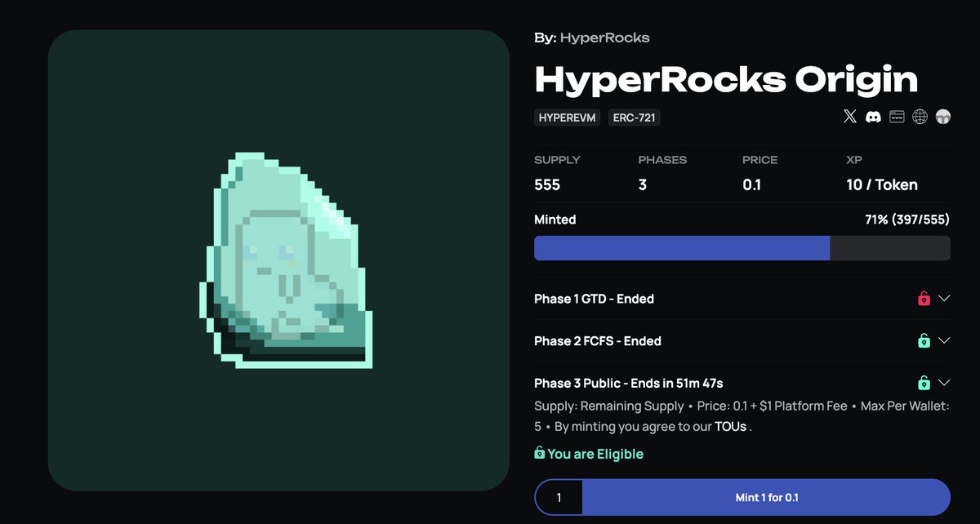The image size is (980, 524).
Task: Click the 71% (397/555) minted text
Action: pos(907,220)
